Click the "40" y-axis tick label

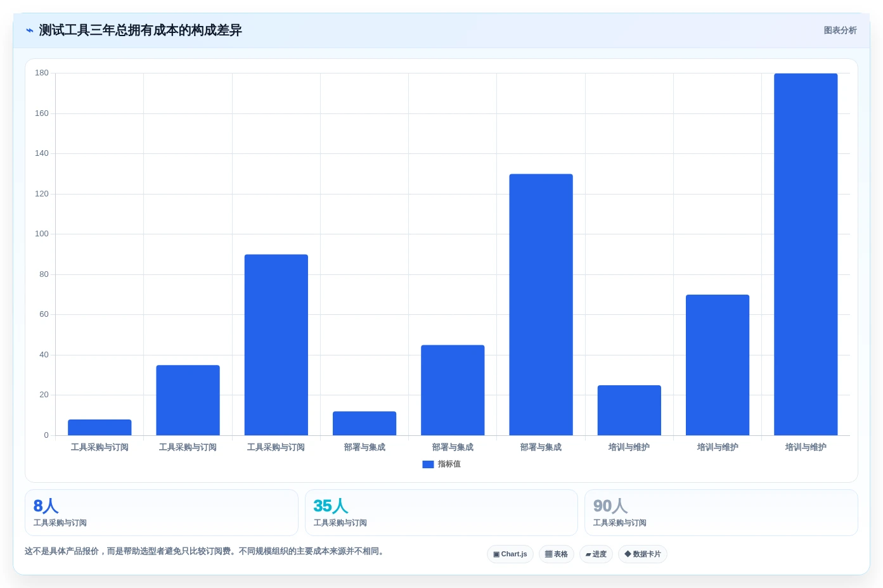tap(44, 355)
